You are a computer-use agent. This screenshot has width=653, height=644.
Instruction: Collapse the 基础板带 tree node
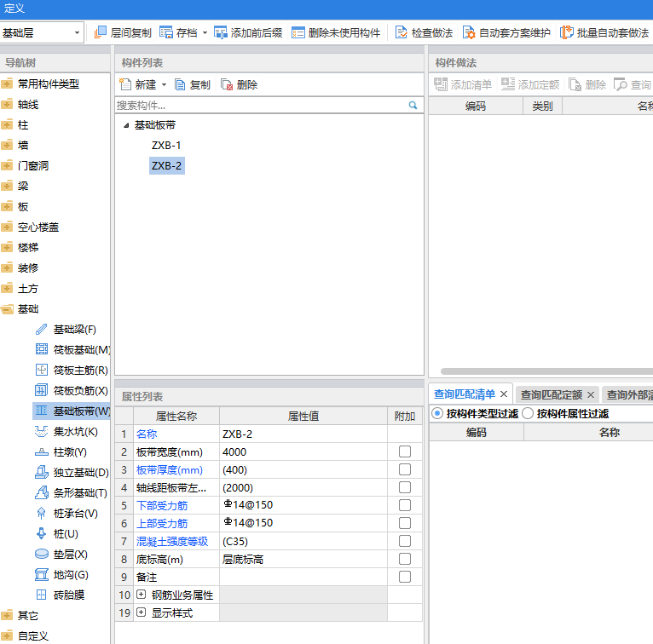[126, 125]
